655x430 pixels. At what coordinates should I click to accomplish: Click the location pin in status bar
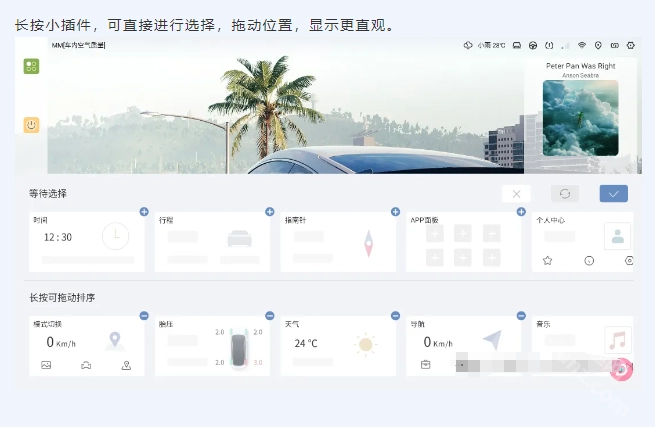click(x=598, y=46)
